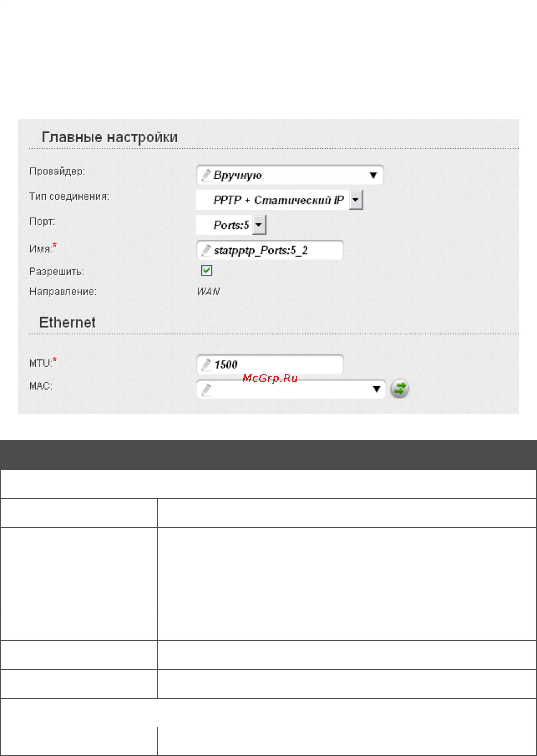Click the Разрешить label
The width and height of the screenshot is (537, 756).
tap(57, 272)
